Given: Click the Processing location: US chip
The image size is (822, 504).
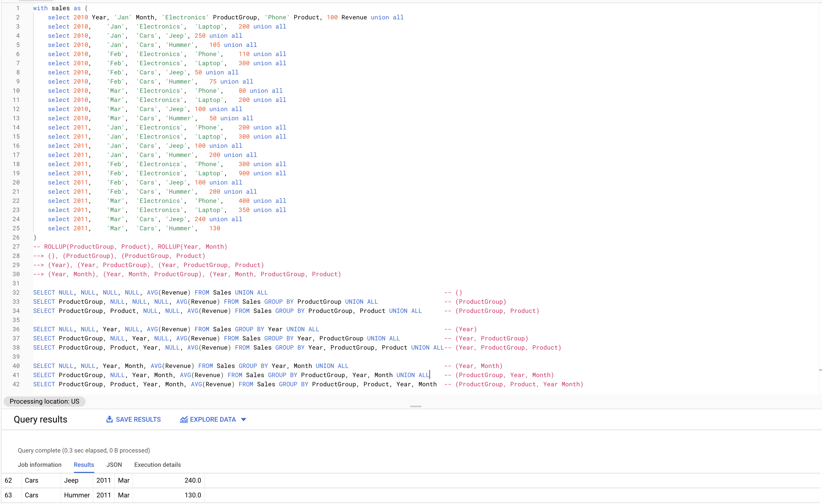Looking at the screenshot, I should [44, 401].
